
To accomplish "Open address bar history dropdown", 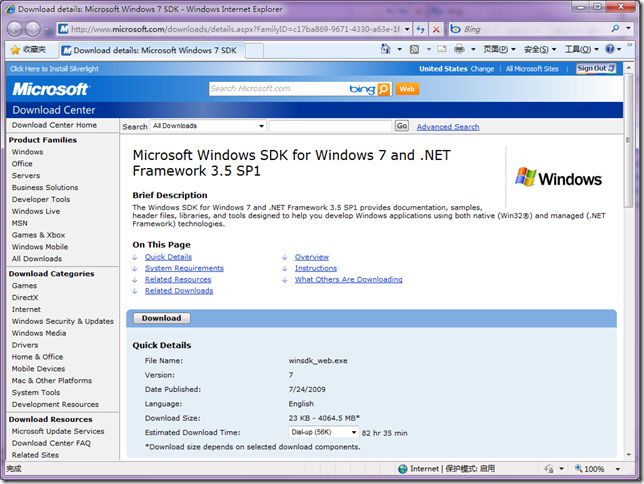I will tap(407, 29).
